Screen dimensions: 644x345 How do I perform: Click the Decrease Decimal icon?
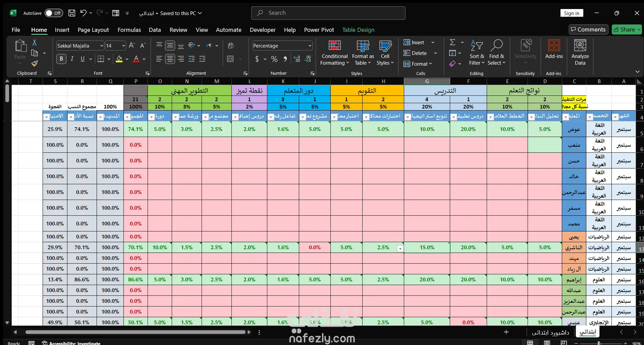coord(308,59)
